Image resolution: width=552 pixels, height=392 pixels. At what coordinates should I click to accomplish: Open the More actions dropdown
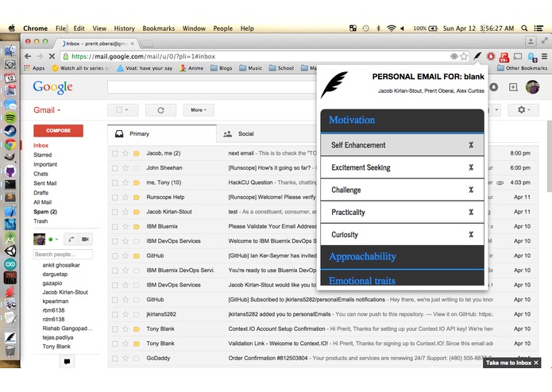pos(199,110)
